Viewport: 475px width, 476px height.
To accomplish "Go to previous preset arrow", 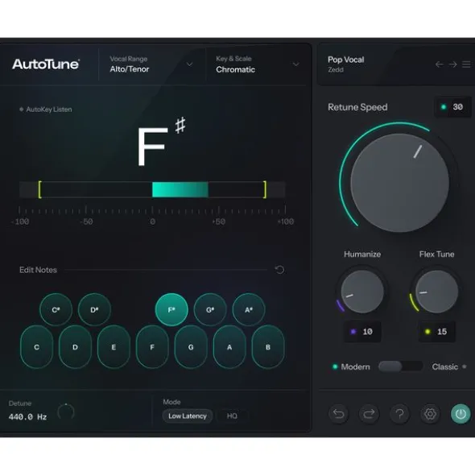I will pyautogui.click(x=439, y=64).
